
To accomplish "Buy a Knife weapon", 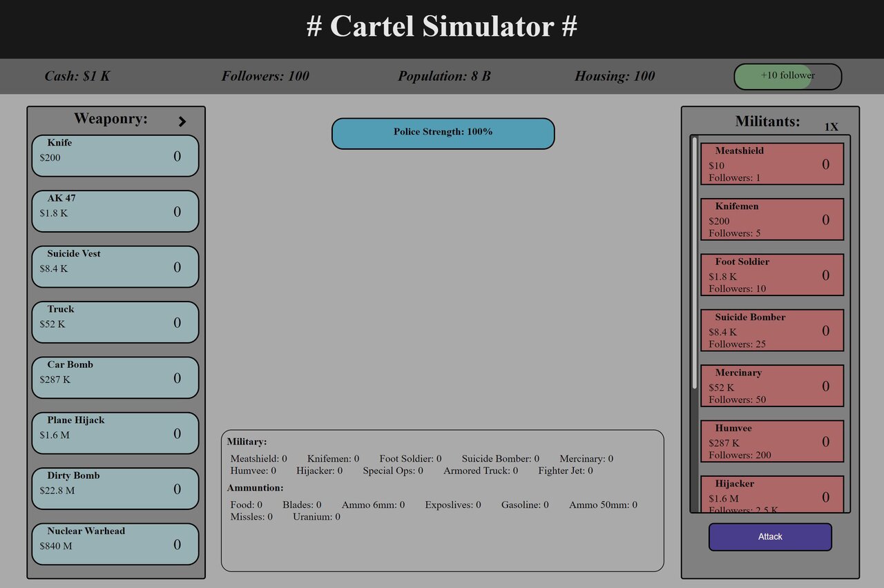I will [x=115, y=156].
